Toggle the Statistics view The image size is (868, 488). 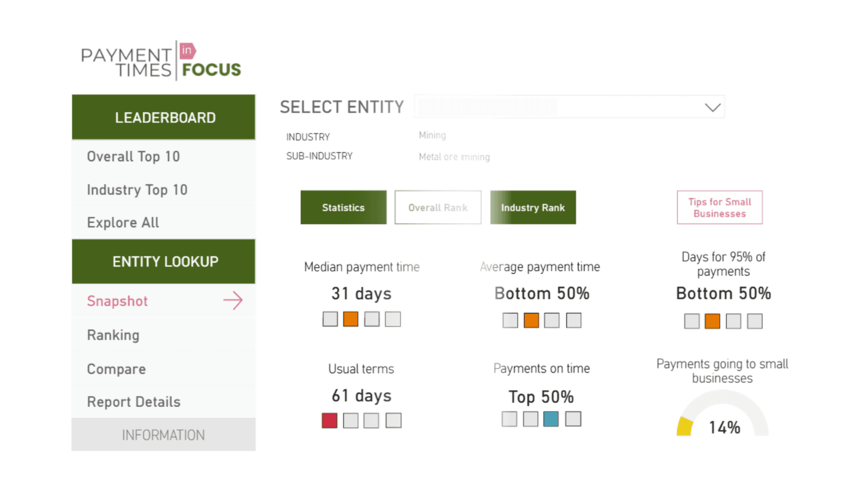(x=343, y=207)
